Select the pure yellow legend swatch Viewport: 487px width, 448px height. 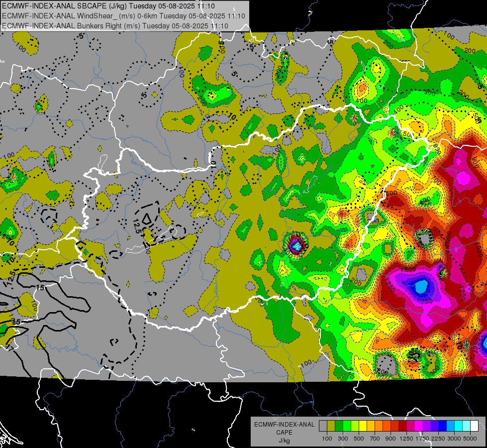[x=363, y=426]
